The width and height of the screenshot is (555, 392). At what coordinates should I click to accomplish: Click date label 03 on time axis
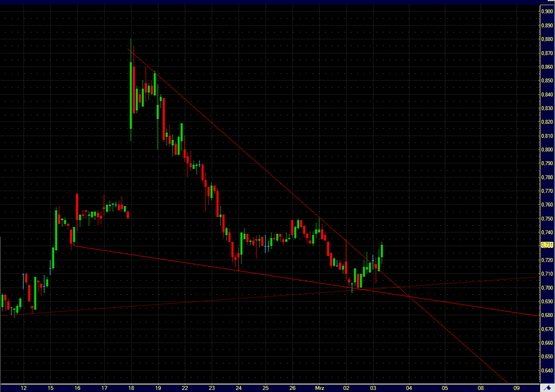[x=374, y=388]
